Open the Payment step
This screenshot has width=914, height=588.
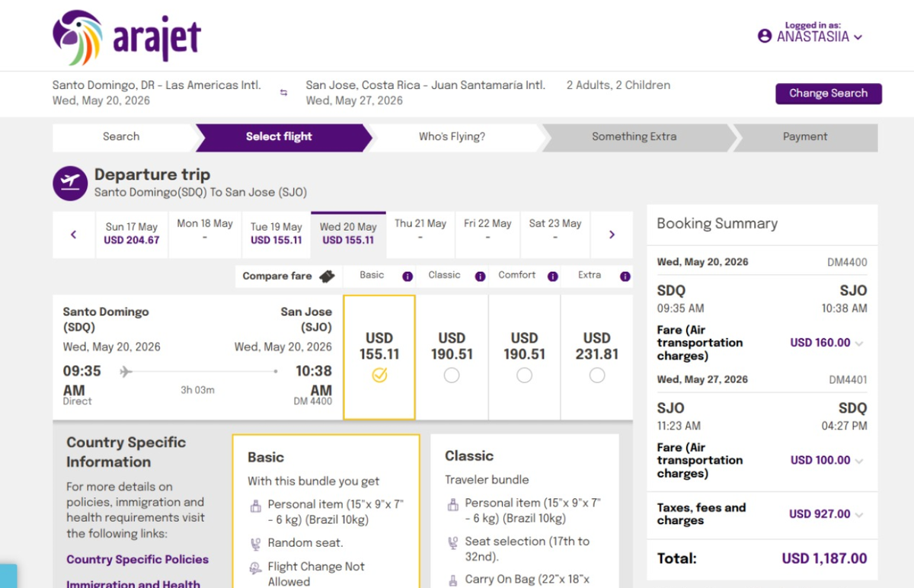[x=804, y=137]
